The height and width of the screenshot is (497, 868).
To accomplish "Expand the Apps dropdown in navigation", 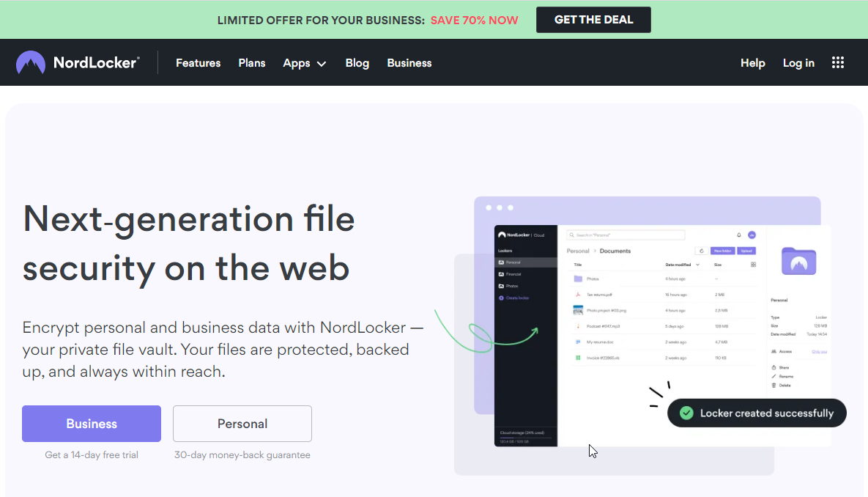I will tap(304, 63).
